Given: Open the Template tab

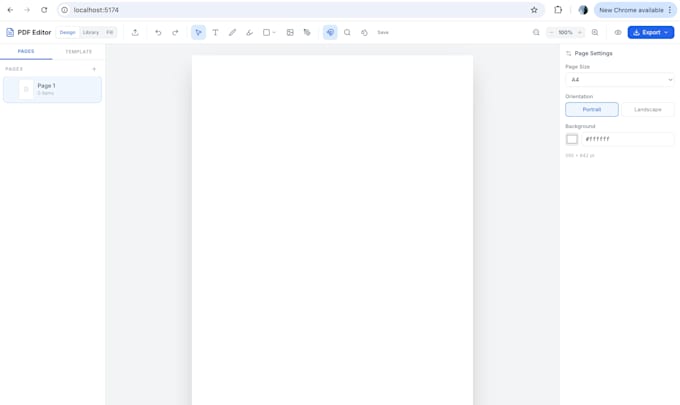Looking at the screenshot, I should coord(78,52).
